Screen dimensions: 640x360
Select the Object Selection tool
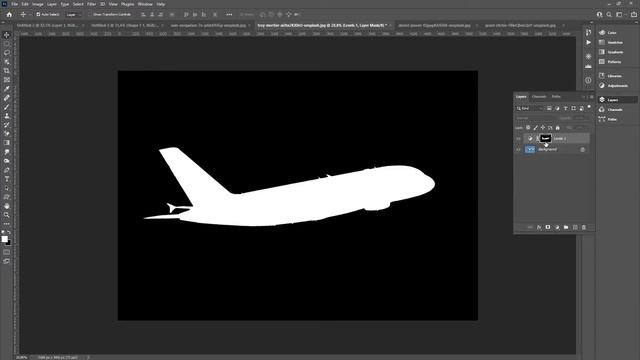pos(7,62)
